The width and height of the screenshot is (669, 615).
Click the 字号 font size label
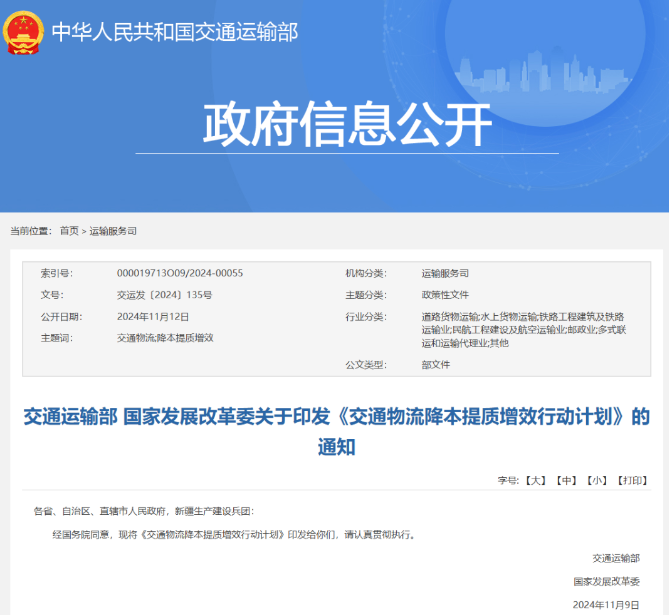point(508,481)
